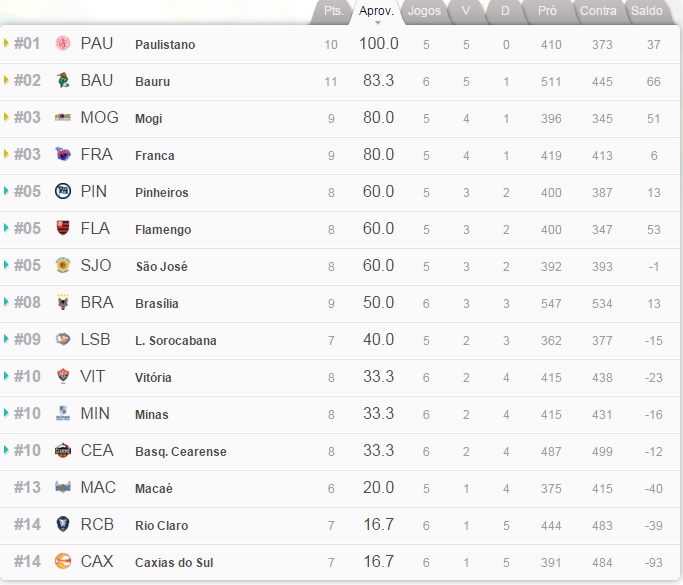
Task: Click the Franca team logo icon
Action: point(63,155)
